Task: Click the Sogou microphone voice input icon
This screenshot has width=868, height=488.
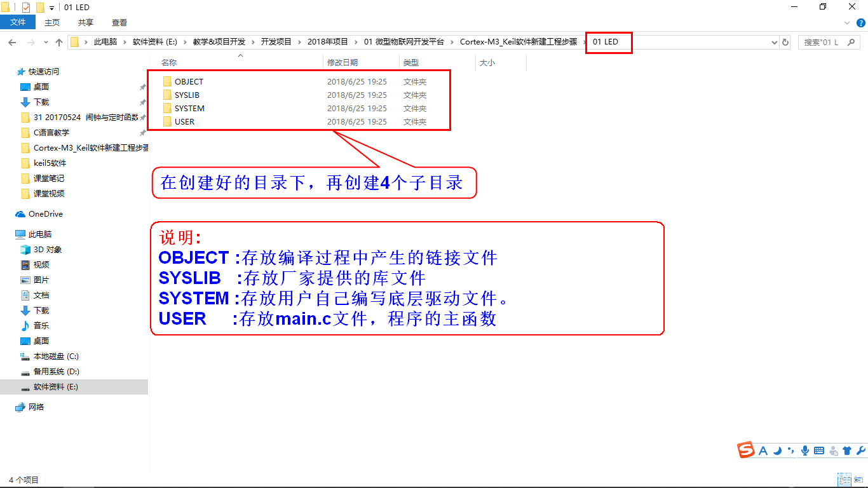Action: (805, 451)
